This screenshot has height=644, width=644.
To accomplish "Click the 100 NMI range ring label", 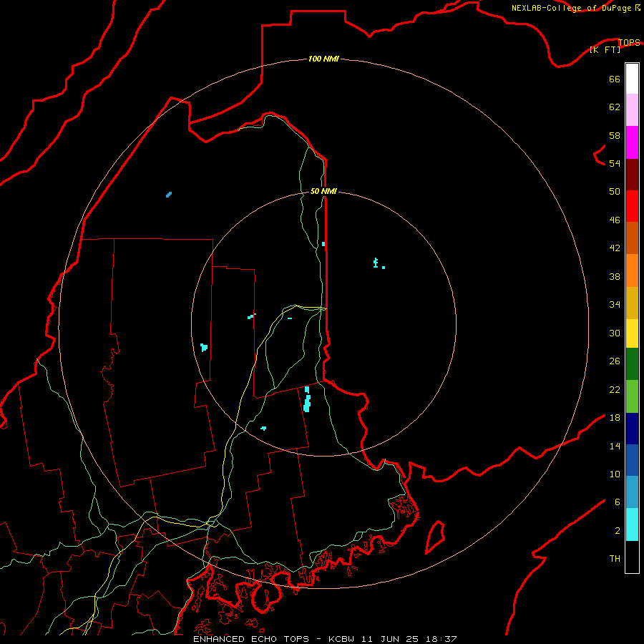I will pos(323,59).
